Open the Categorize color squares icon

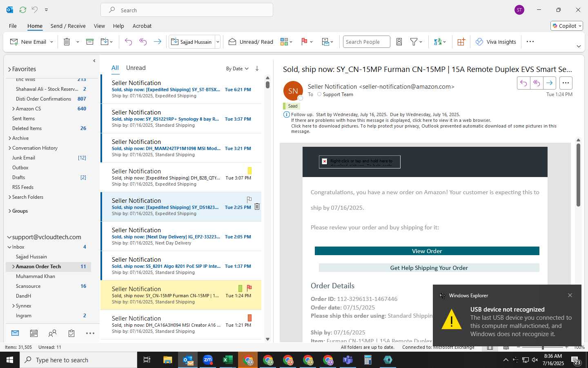pyautogui.click(x=284, y=42)
